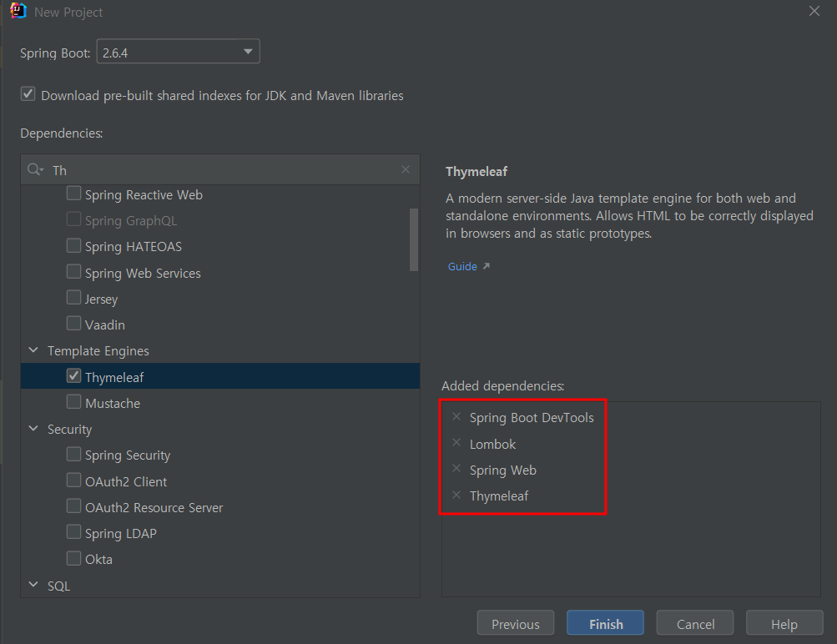Check the Spring Reactive Web checkbox

pyautogui.click(x=73, y=194)
